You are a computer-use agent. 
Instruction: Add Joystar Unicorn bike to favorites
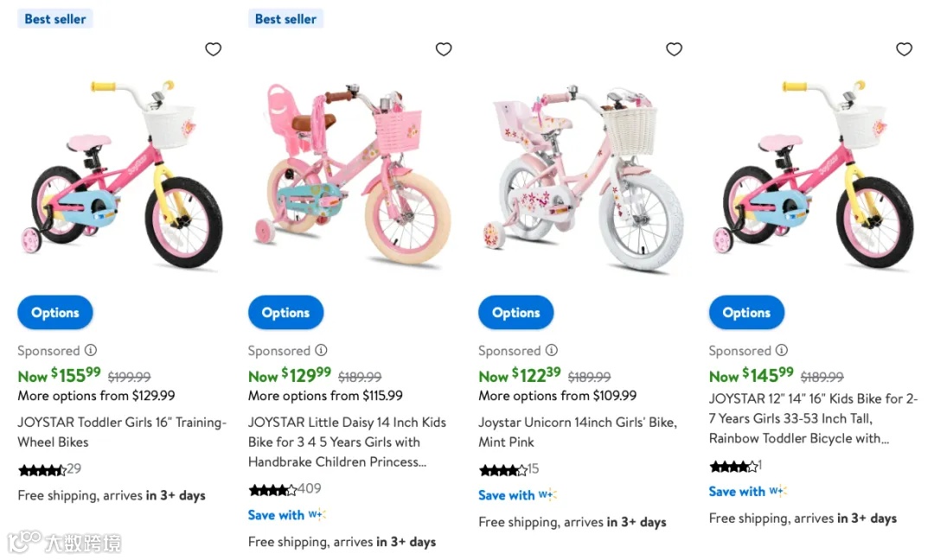pos(675,49)
